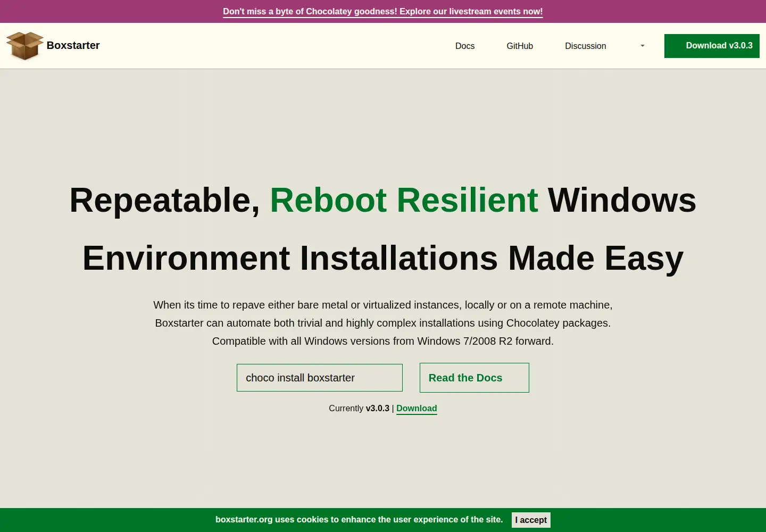The height and width of the screenshot is (532, 766).
Task: Click the Read the Docs button
Action: point(474,378)
